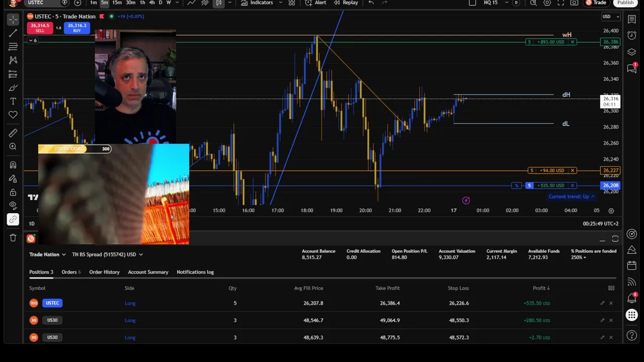The height and width of the screenshot is (362, 644).
Task: Minimize the trading panel
Action: coord(602,239)
